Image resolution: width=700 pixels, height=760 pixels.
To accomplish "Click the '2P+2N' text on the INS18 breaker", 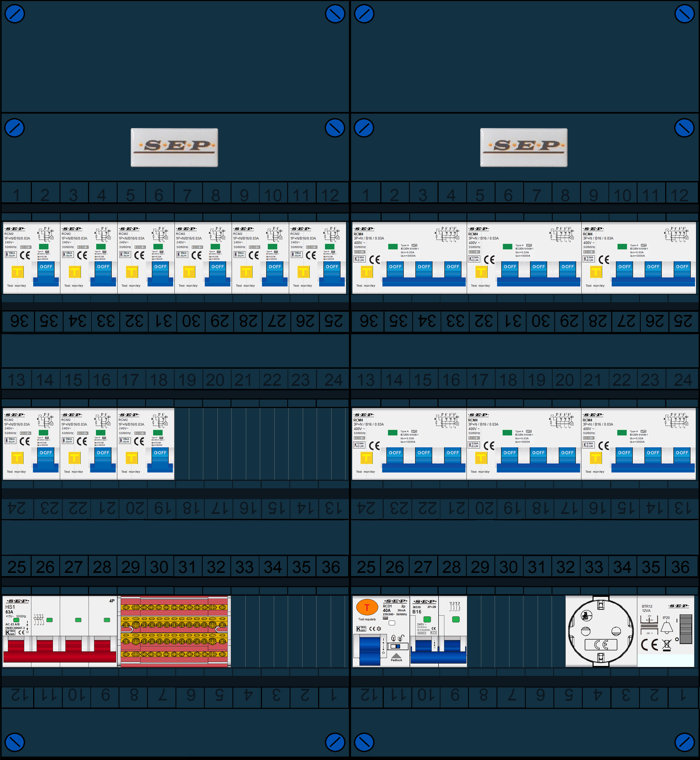I will click(x=431, y=607).
